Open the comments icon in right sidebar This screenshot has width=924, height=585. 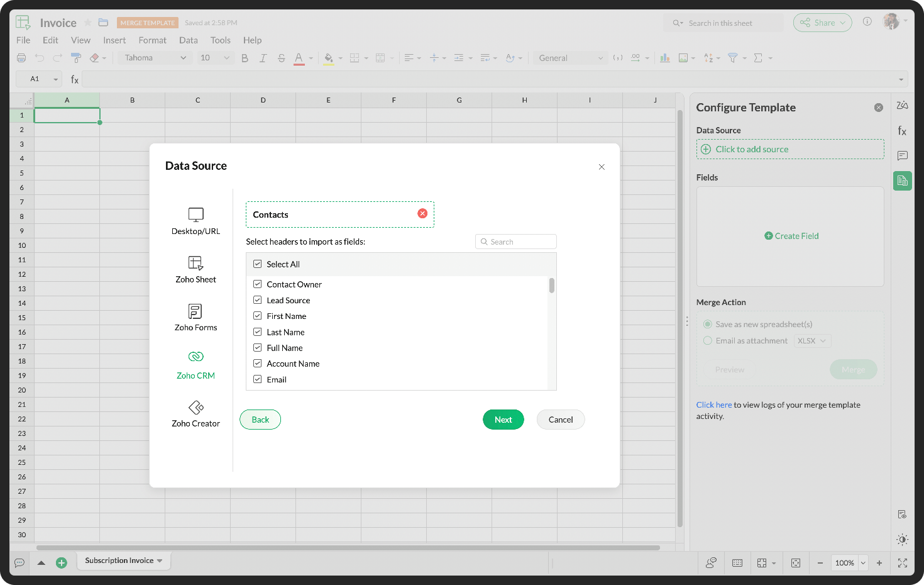coord(902,155)
